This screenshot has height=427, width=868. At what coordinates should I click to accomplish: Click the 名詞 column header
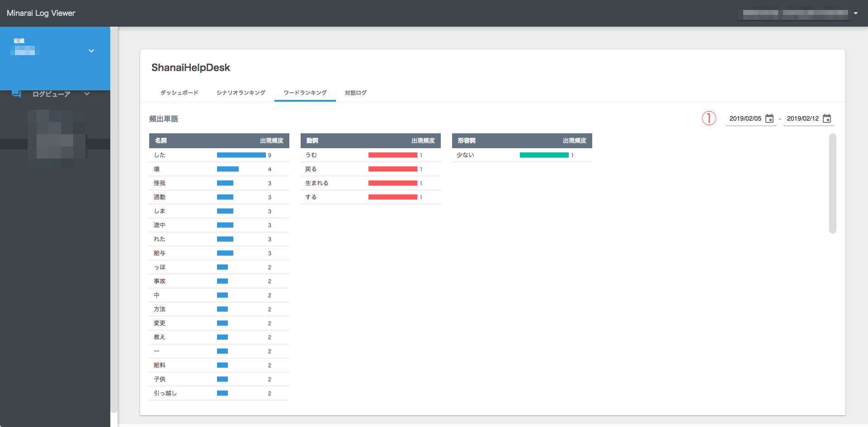tap(161, 141)
